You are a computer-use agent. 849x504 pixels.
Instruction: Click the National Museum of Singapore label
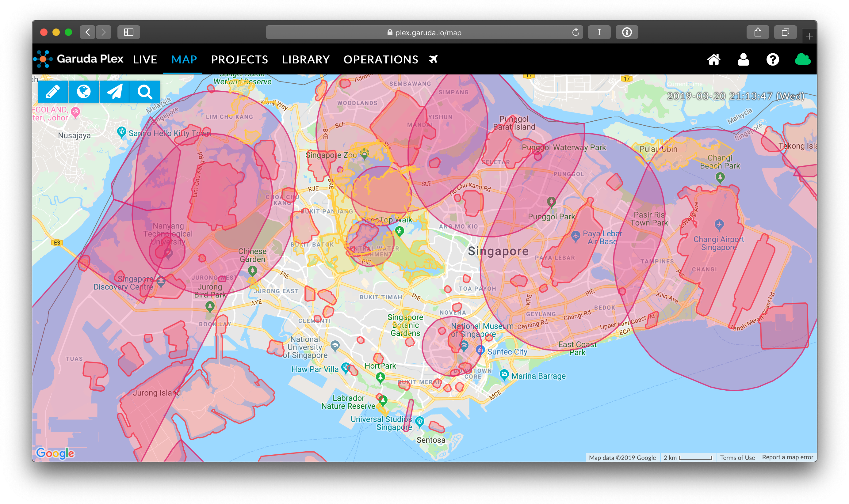click(x=482, y=330)
